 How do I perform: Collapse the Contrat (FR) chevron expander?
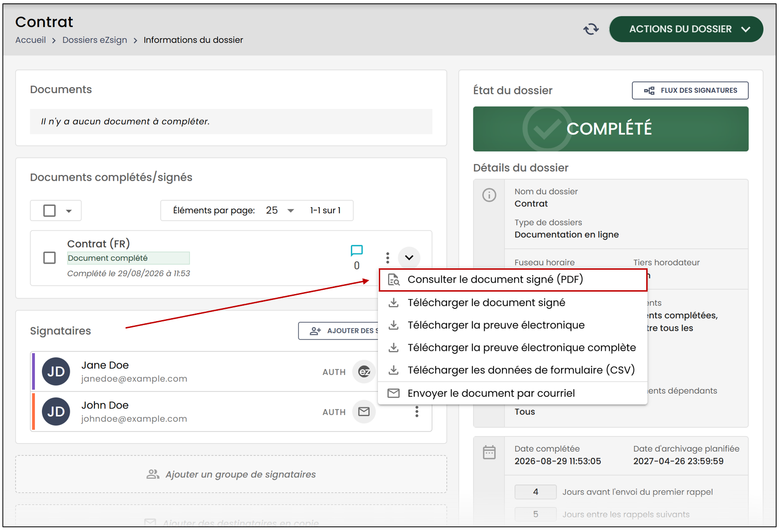[409, 258]
